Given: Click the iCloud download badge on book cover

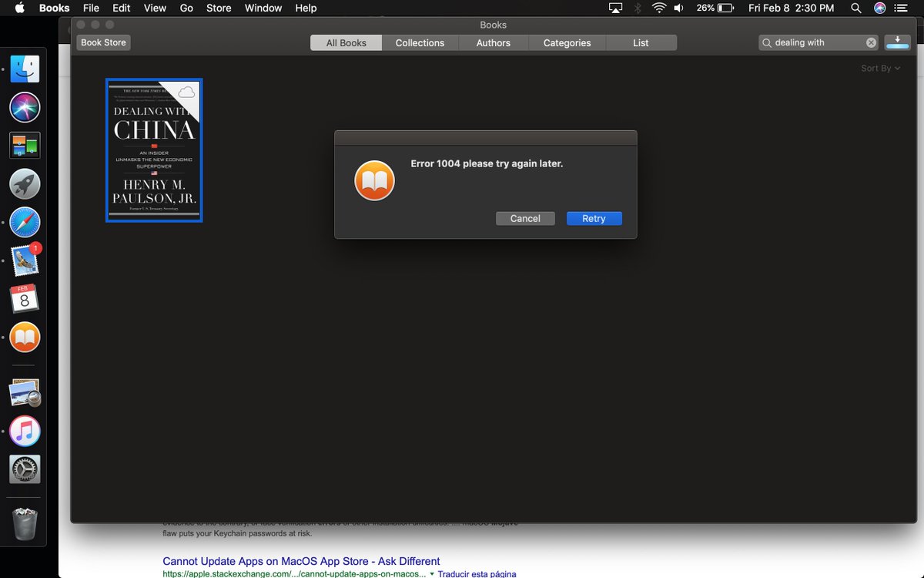Looking at the screenshot, I should click(186, 92).
